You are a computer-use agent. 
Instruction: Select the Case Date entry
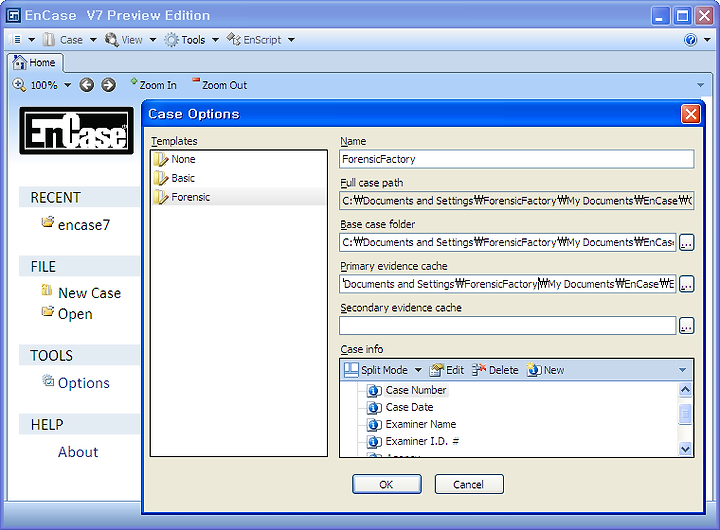[409, 407]
